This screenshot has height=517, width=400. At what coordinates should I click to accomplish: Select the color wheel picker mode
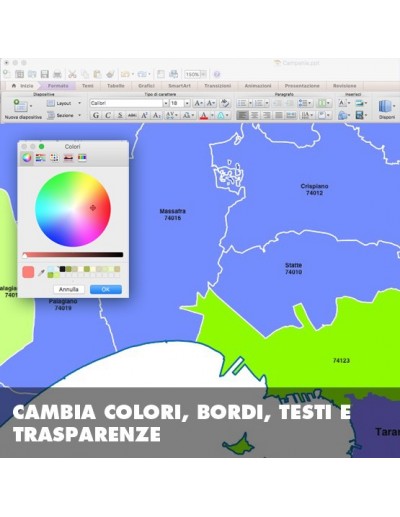(27, 157)
